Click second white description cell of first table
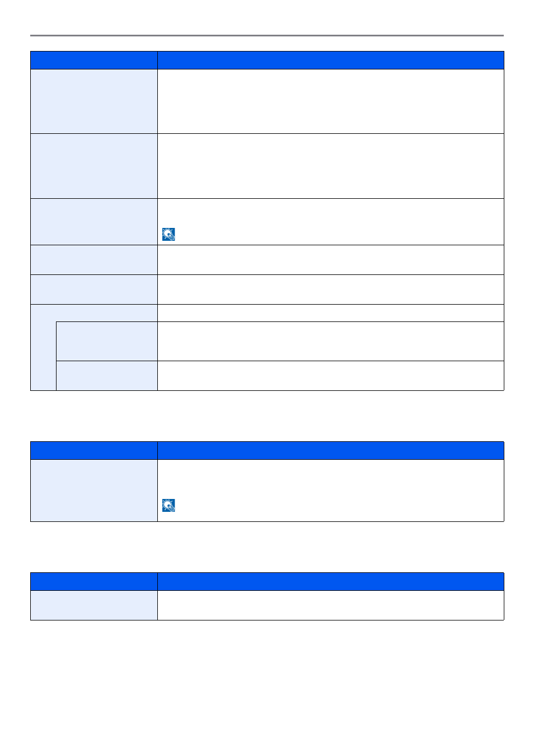This screenshot has height=756, width=534. pyautogui.click(x=331, y=166)
